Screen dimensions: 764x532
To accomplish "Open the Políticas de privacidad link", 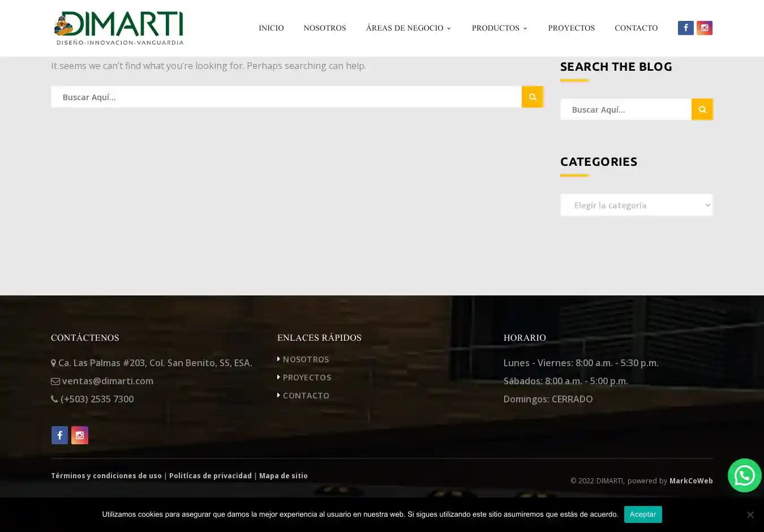I will (x=210, y=476).
